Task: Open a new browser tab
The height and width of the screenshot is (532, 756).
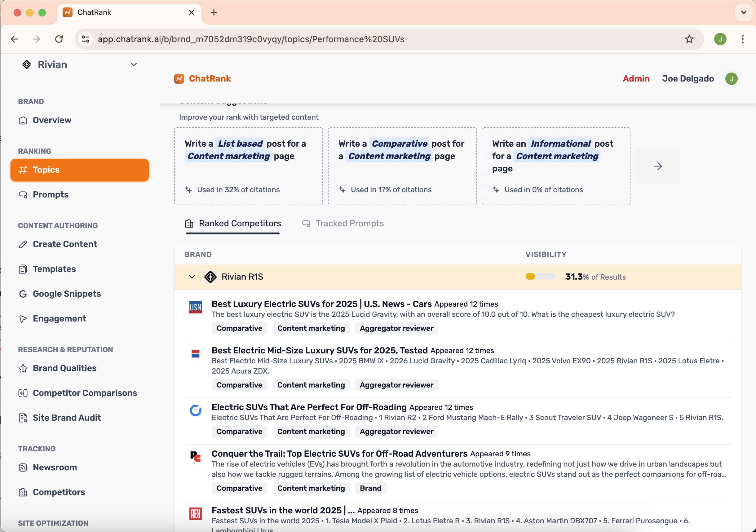Action: (214, 12)
